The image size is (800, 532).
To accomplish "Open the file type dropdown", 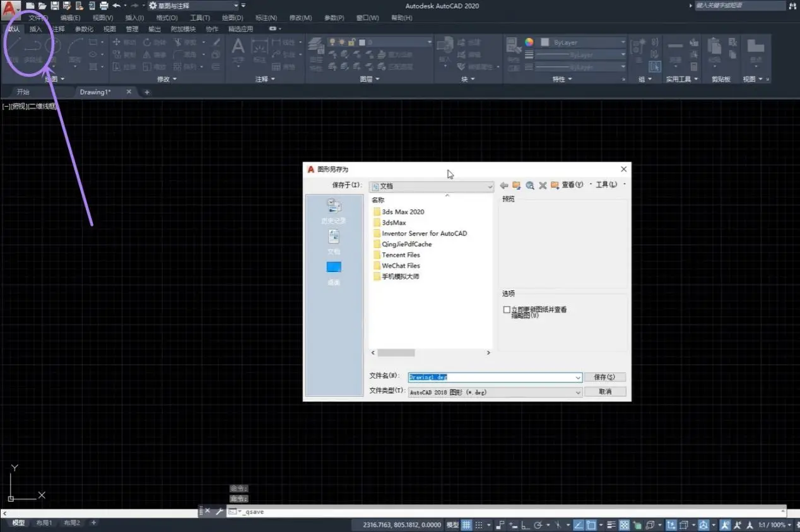I will (578, 393).
